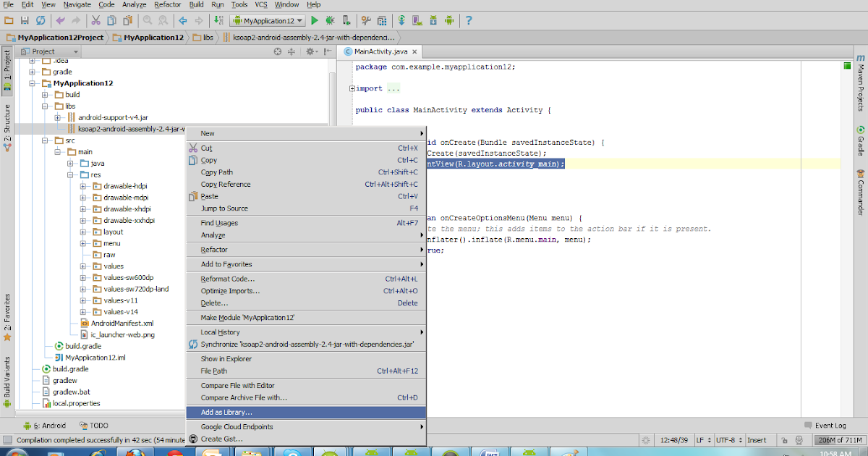Open Settings with the wrench icon
This screenshot has width=868, height=456.
coord(365,21)
